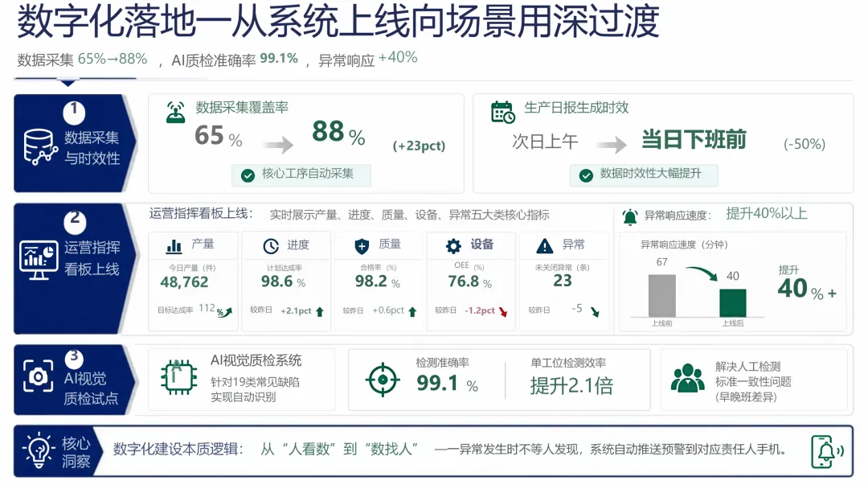Click the 核心洞察 label block

point(59,451)
